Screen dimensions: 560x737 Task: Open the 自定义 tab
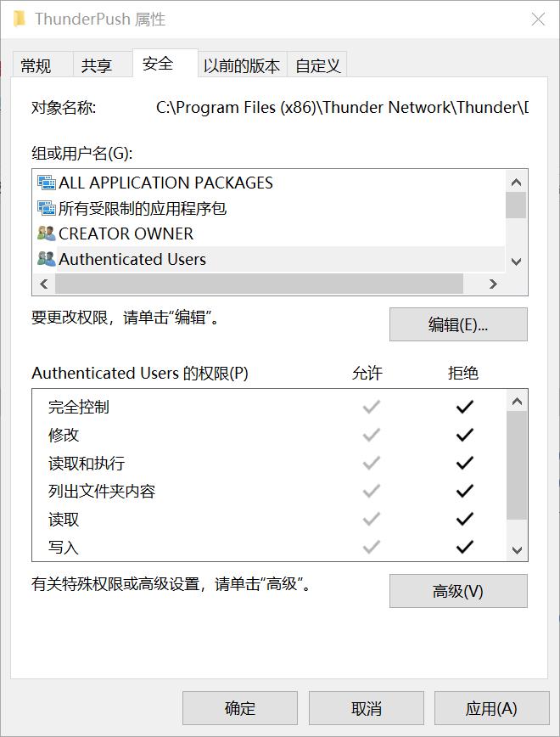[x=317, y=64]
